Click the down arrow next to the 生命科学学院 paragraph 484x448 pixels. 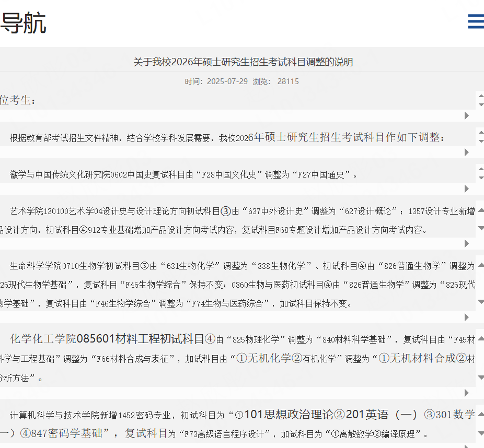(x=481, y=301)
